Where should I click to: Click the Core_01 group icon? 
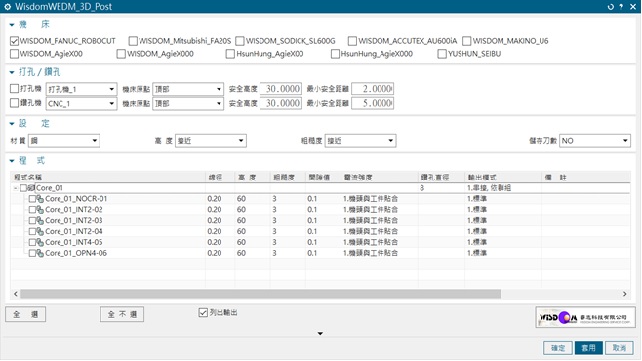[31, 188]
